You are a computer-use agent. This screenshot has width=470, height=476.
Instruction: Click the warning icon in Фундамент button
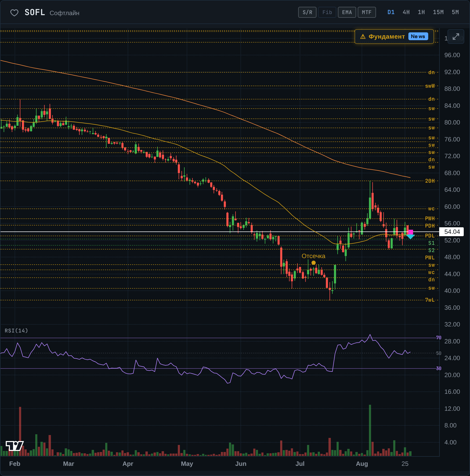[363, 37]
